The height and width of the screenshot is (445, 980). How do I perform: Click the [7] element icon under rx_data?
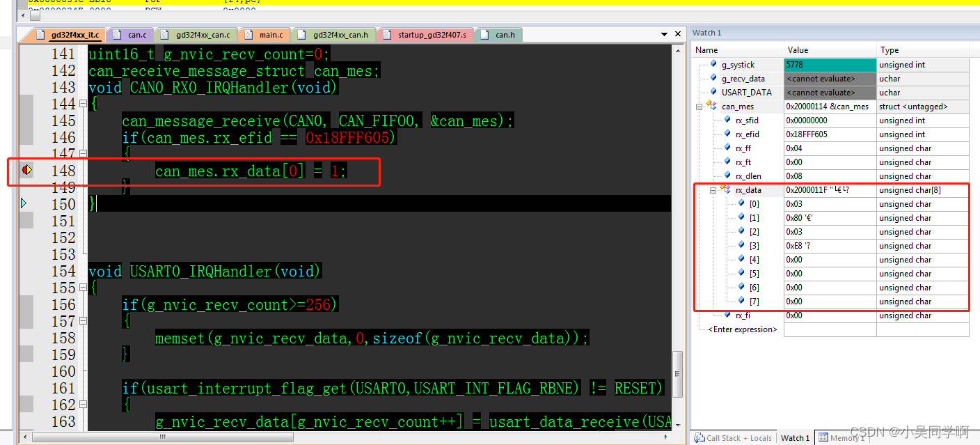[x=741, y=301]
